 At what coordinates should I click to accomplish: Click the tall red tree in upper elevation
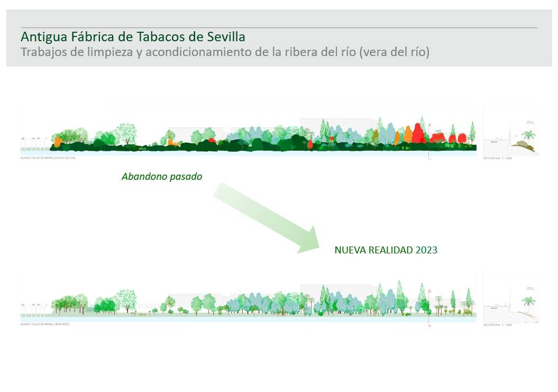coord(419,133)
